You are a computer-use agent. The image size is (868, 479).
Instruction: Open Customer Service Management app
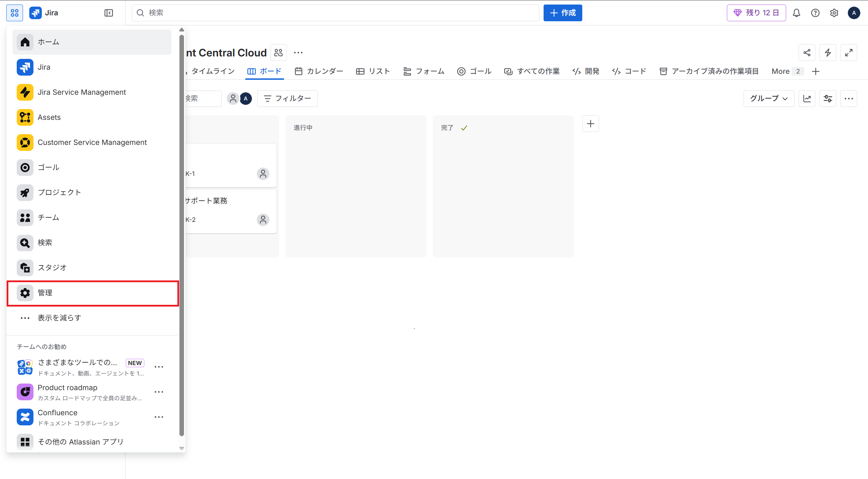(x=92, y=142)
